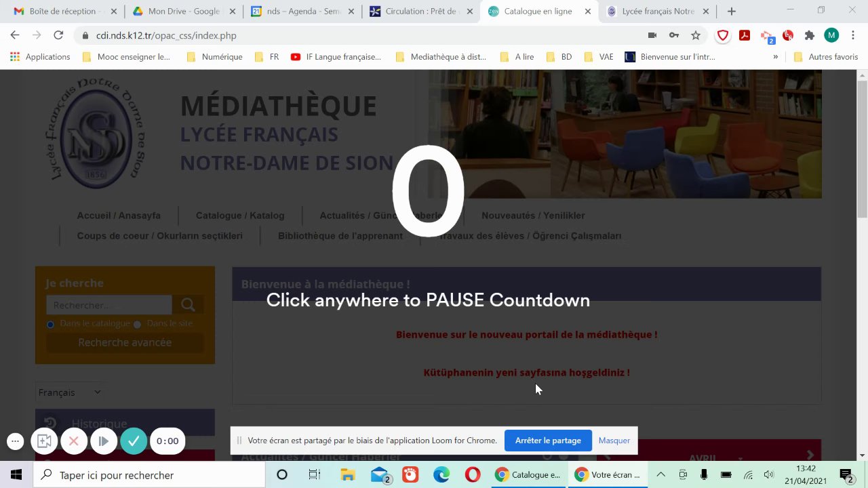
Task: Open File Explorer from taskbar
Action: [x=347, y=475]
